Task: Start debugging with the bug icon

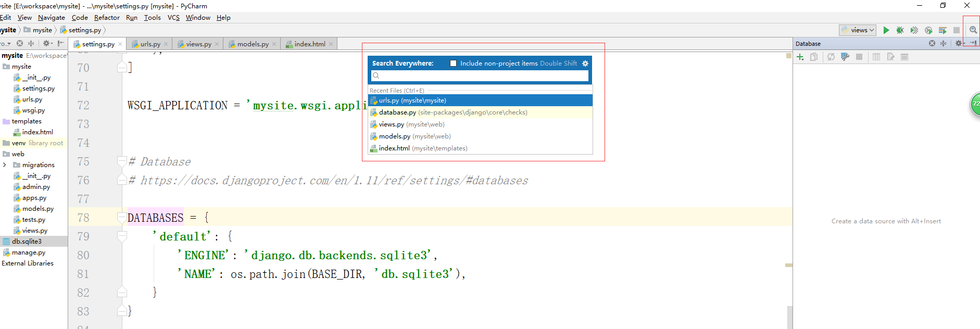Action: point(900,30)
